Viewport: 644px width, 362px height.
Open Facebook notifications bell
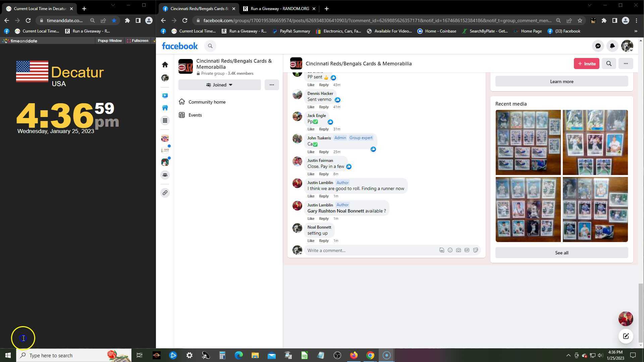pos(612,46)
